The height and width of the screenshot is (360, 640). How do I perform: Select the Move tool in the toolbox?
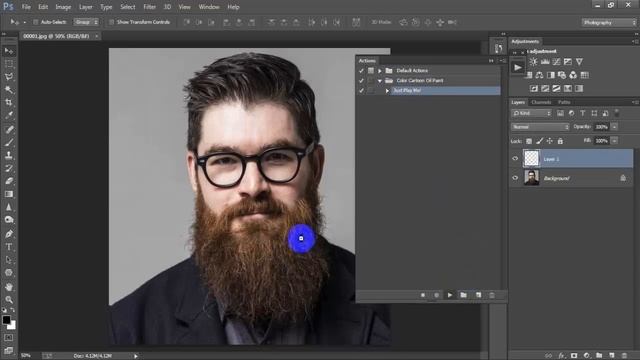pos(9,51)
